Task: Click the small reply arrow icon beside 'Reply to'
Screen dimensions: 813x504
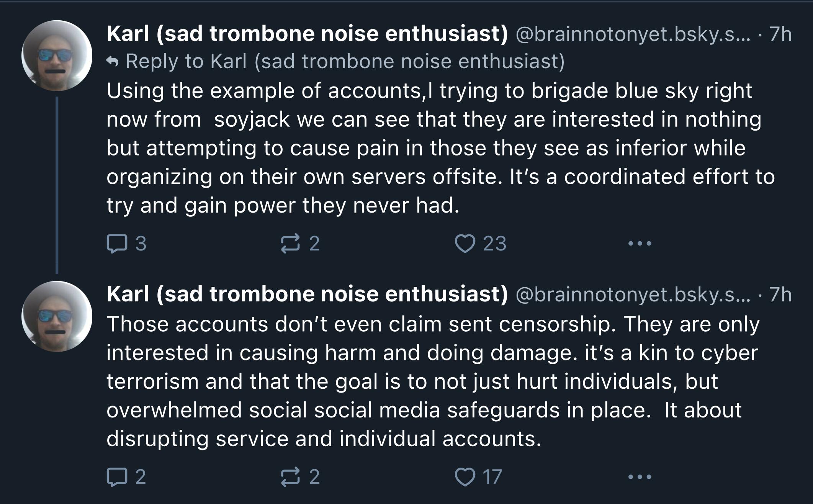Action: tap(112, 61)
